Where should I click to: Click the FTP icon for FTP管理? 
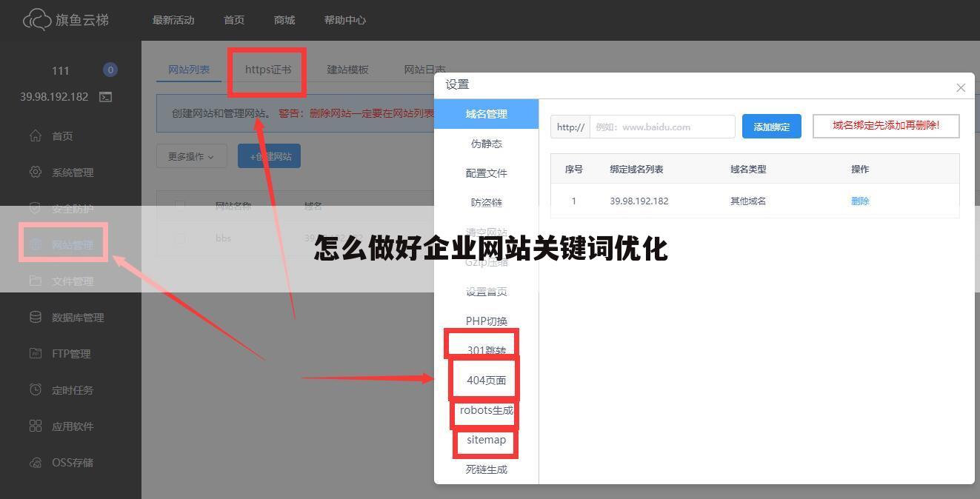coord(35,353)
